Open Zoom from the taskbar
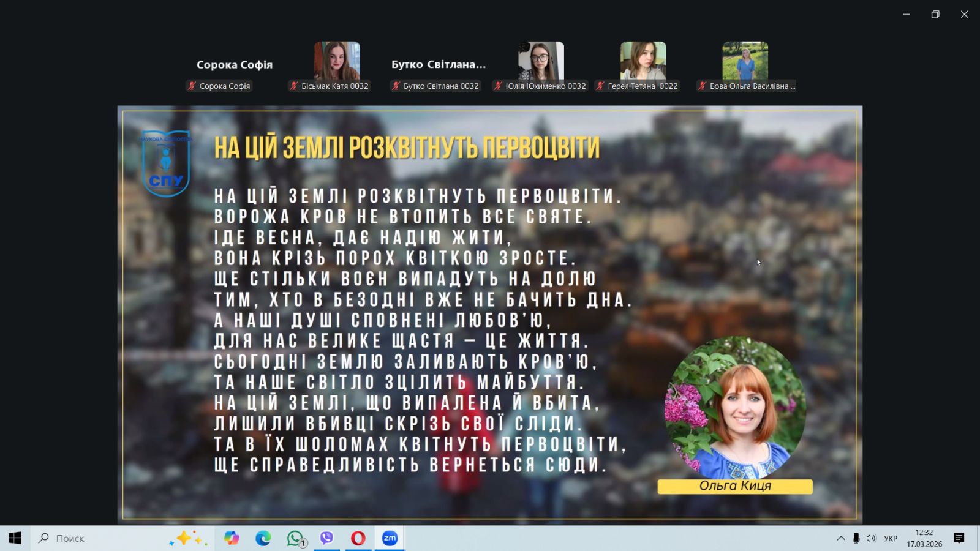This screenshot has width=980, height=551. (x=390, y=538)
